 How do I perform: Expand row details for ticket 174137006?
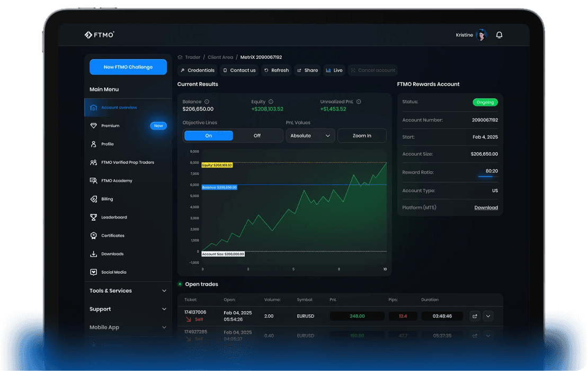pyautogui.click(x=488, y=316)
